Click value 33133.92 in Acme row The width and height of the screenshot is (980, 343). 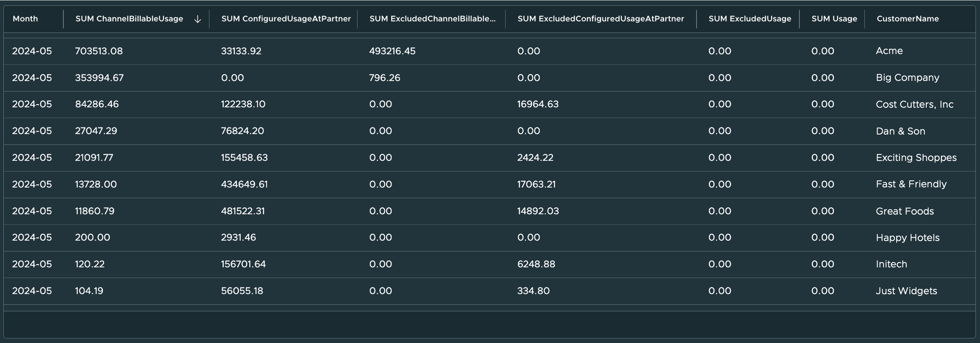click(241, 51)
